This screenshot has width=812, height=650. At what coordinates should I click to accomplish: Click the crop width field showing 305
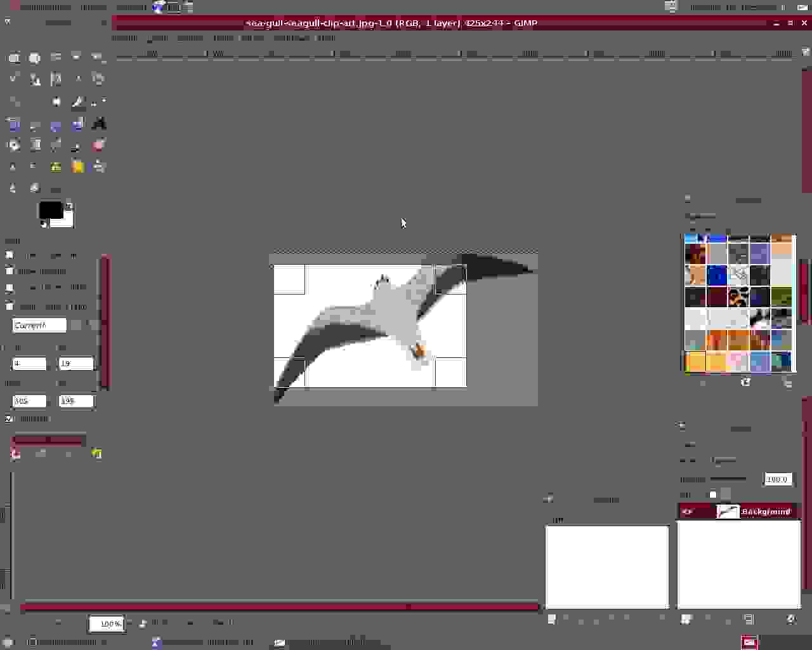[29, 401]
